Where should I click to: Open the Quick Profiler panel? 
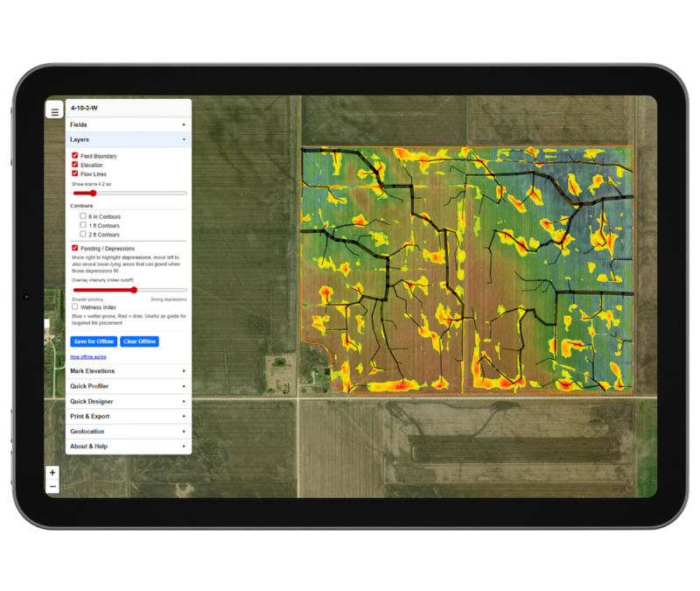128,386
